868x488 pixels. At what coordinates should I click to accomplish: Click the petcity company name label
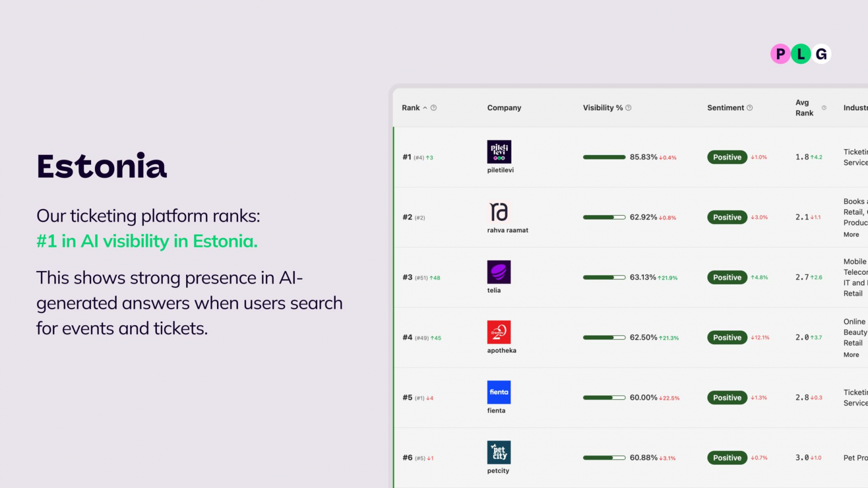[498, 471]
